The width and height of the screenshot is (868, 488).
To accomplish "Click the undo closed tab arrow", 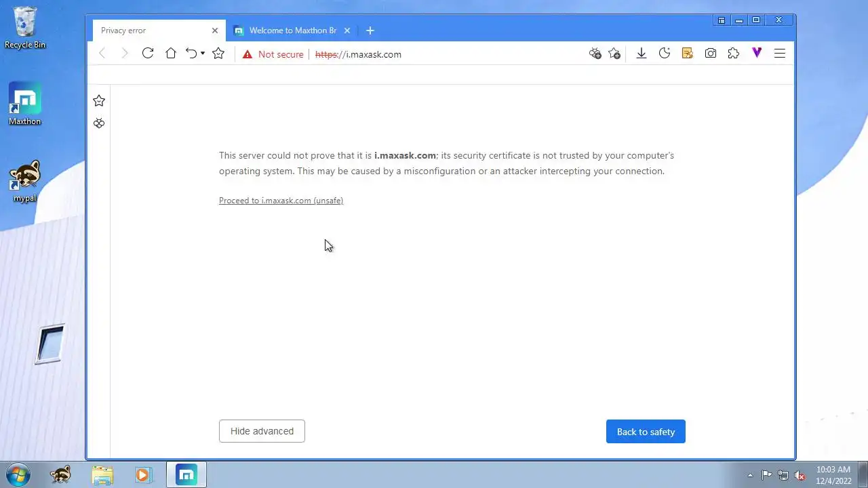I will click(191, 53).
